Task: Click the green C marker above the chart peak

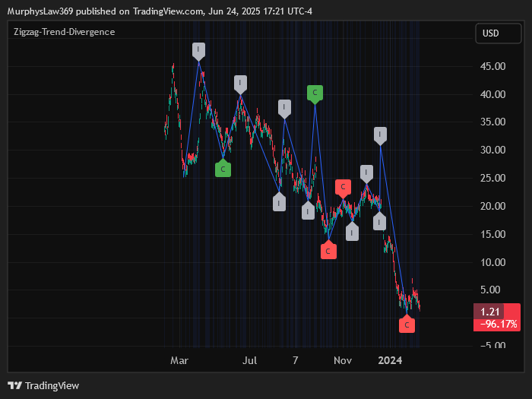Action: tap(315, 93)
